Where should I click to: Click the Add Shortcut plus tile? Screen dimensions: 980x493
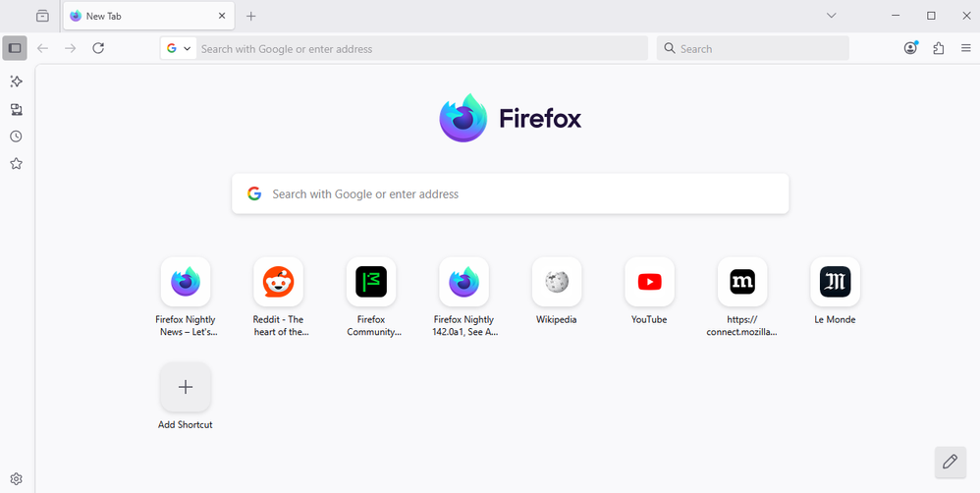click(186, 387)
